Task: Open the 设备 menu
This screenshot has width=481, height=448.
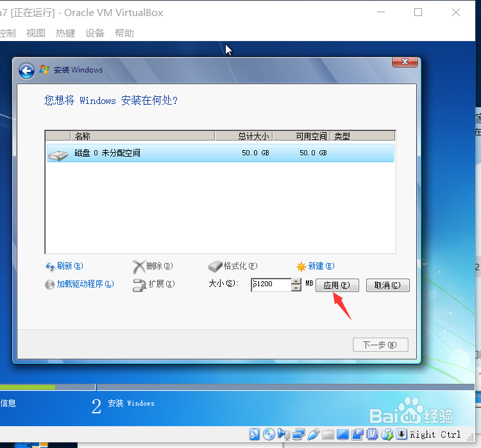Action: click(95, 33)
